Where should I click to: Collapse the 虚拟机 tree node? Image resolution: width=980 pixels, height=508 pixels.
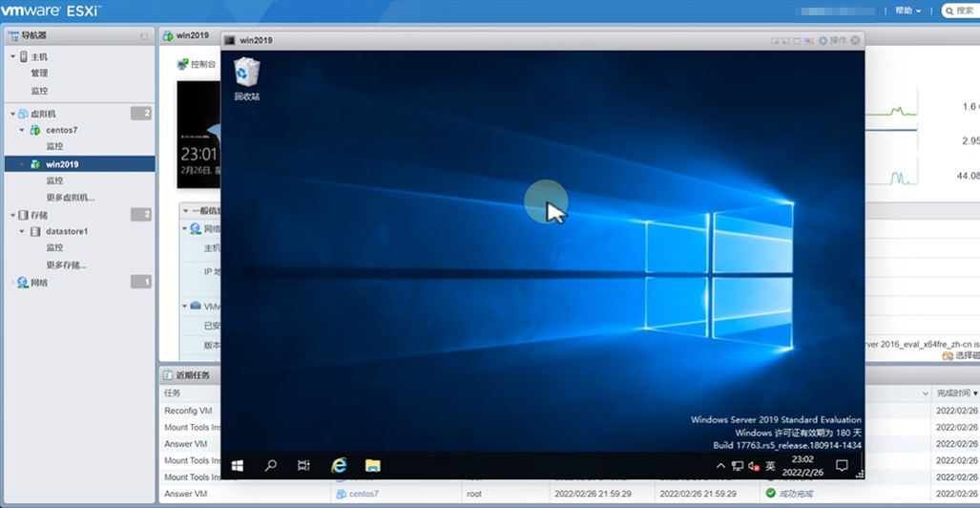coord(12,114)
